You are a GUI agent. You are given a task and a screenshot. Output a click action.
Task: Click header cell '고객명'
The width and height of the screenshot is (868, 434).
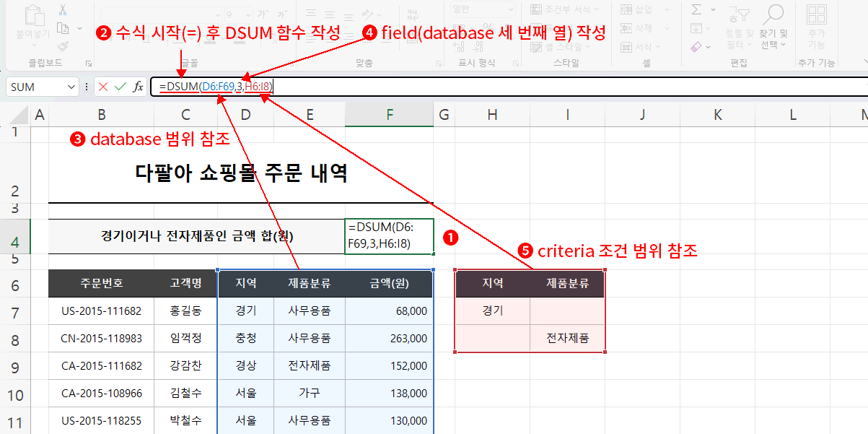pyautogui.click(x=185, y=284)
